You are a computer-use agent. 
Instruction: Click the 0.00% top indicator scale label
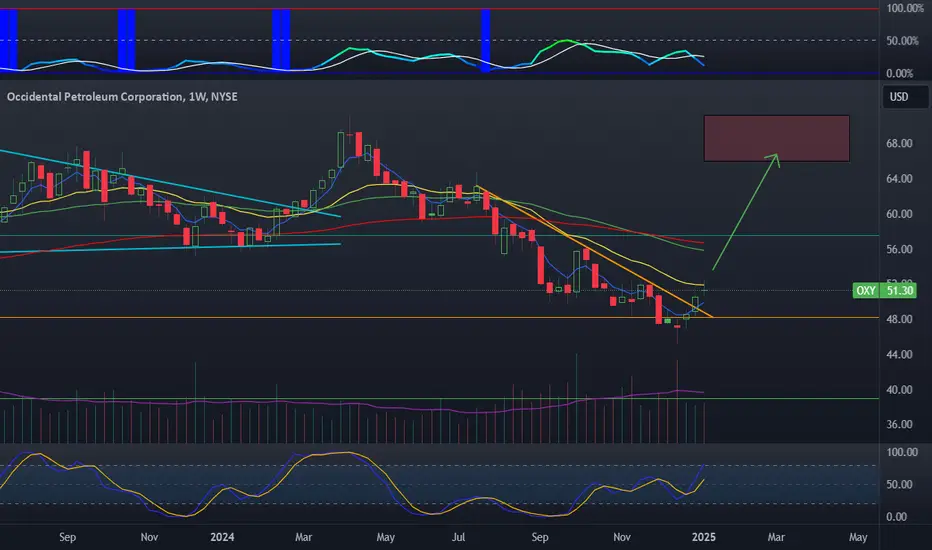click(899, 74)
